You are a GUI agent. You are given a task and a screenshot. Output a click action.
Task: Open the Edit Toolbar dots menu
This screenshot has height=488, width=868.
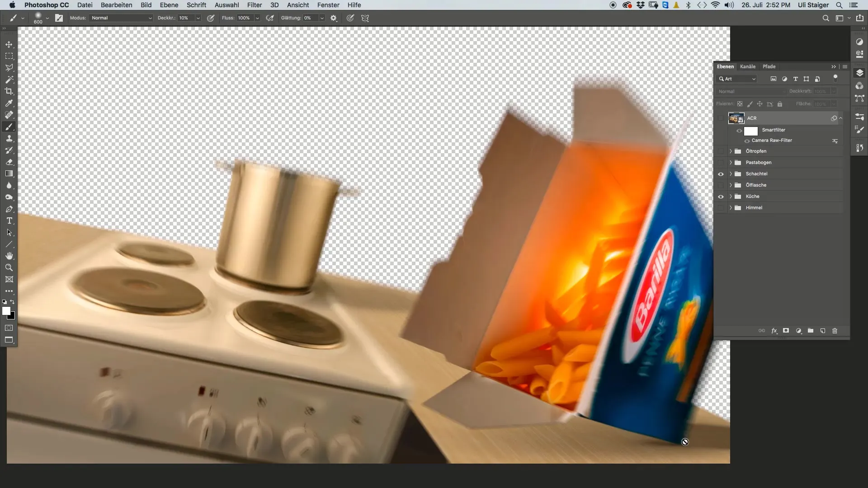[x=9, y=291]
